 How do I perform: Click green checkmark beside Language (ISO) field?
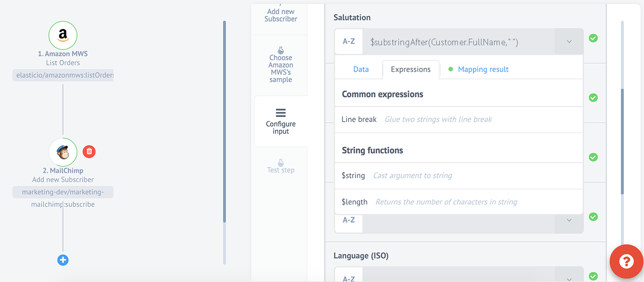[x=594, y=276]
